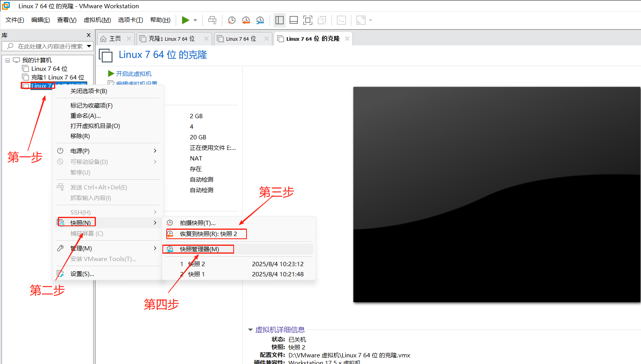The image size is (641, 364).
Task: Click the revert to snapshot toolbar icon
Action: pyautogui.click(x=246, y=20)
